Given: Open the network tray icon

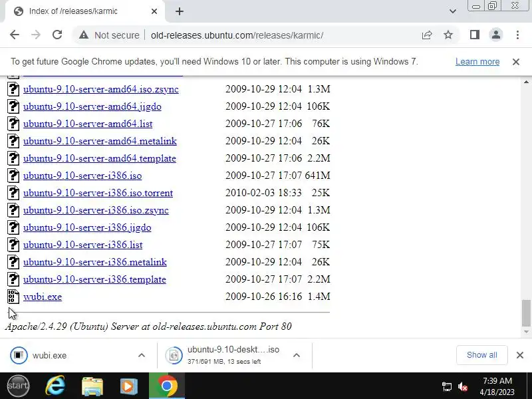Looking at the screenshot, I should 446,386.
